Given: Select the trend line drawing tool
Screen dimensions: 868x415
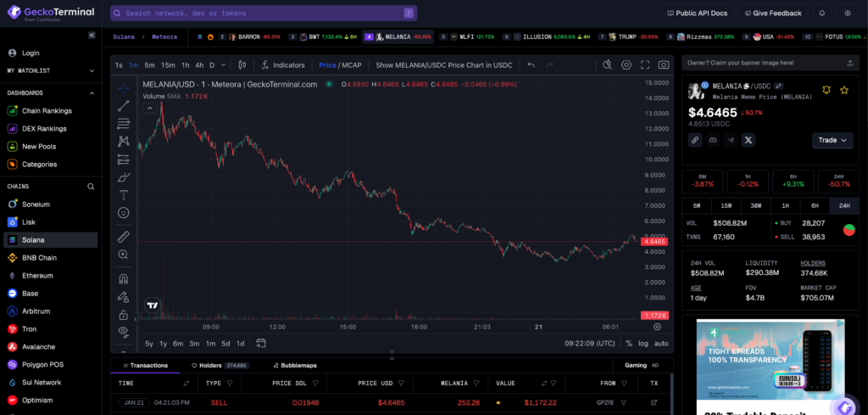Looking at the screenshot, I should click(124, 105).
